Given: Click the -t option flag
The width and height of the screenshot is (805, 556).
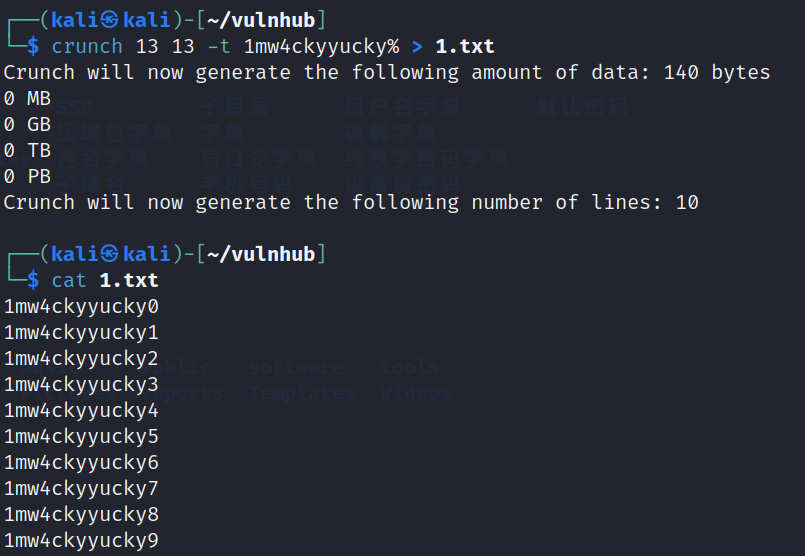Looking at the screenshot, I should pyautogui.click(x=219, y=46).
